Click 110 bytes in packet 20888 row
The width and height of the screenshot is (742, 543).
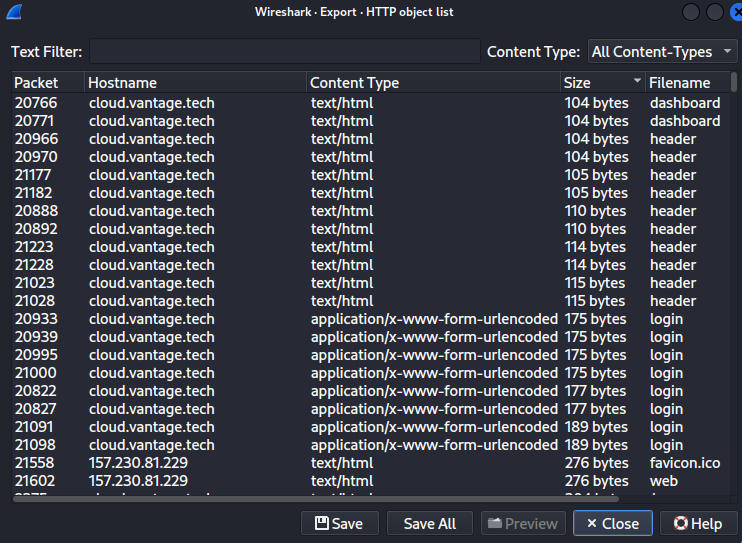[595, 211]
